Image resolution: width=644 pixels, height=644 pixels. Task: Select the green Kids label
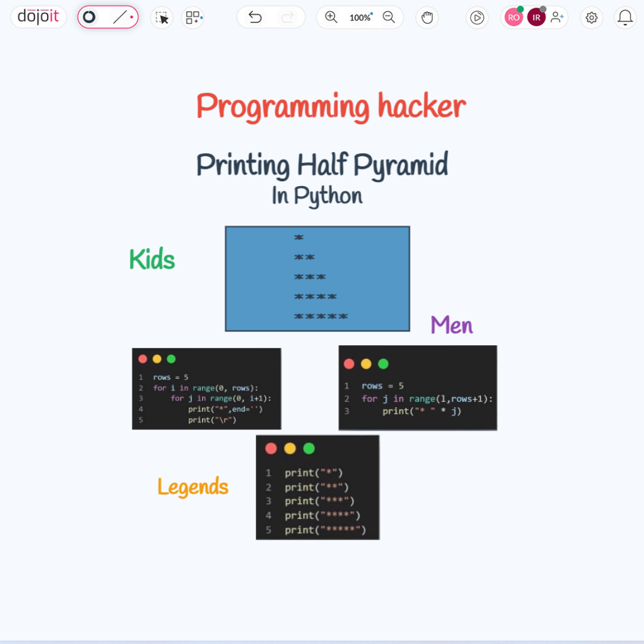click(152, 259)
